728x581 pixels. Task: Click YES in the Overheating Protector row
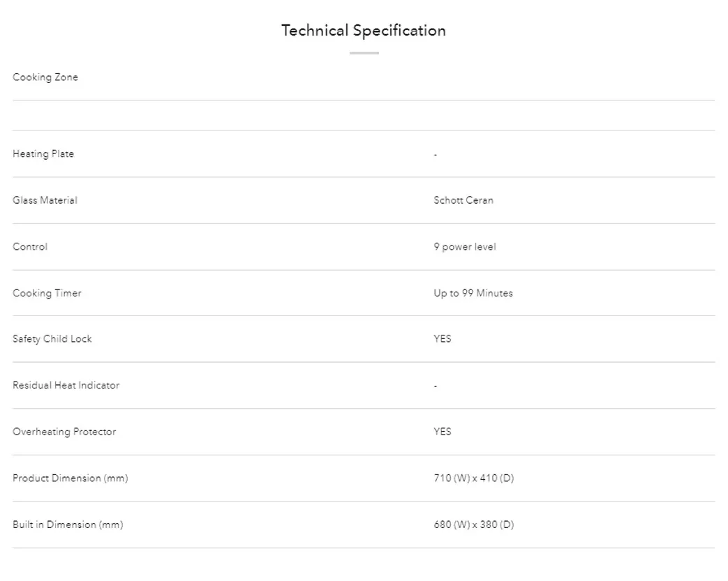(443, 432)
